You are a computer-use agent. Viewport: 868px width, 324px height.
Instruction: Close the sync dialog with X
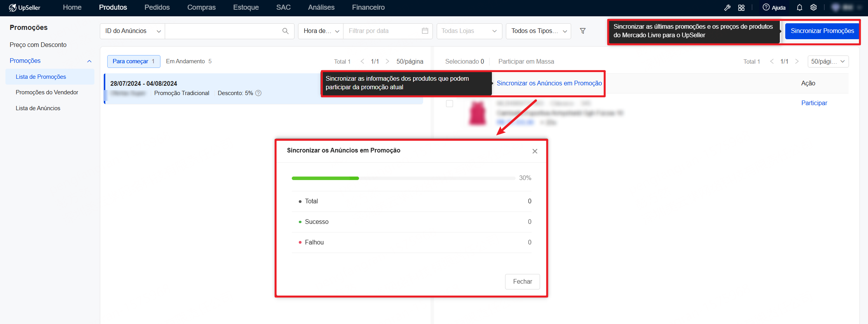(535, 151)
